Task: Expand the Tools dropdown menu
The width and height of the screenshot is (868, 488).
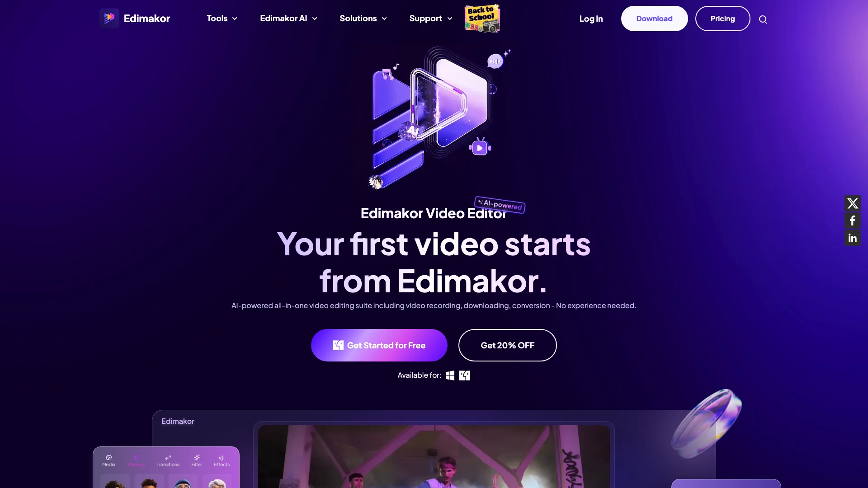Action: pyautogui.click(x=221, y=19)
